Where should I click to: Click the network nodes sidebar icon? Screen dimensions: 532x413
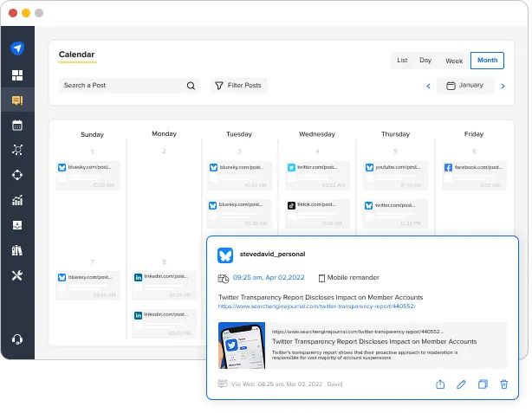coord(17,150)
